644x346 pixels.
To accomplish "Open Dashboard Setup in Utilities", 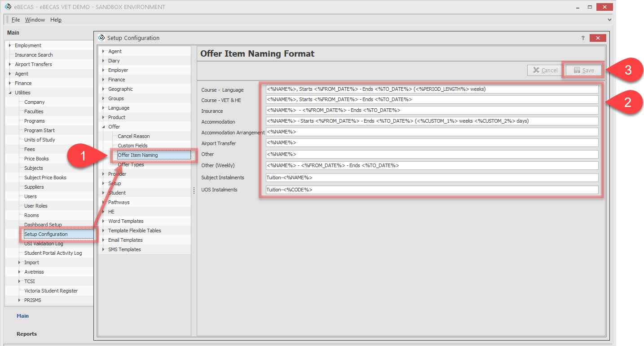I will [43, 225].
